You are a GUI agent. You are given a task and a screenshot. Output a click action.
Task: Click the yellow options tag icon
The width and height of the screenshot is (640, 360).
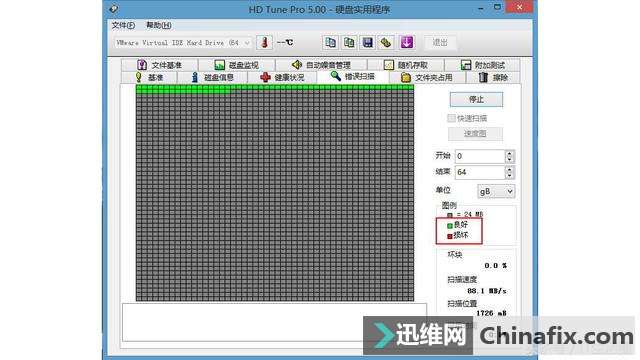[386, 42]
